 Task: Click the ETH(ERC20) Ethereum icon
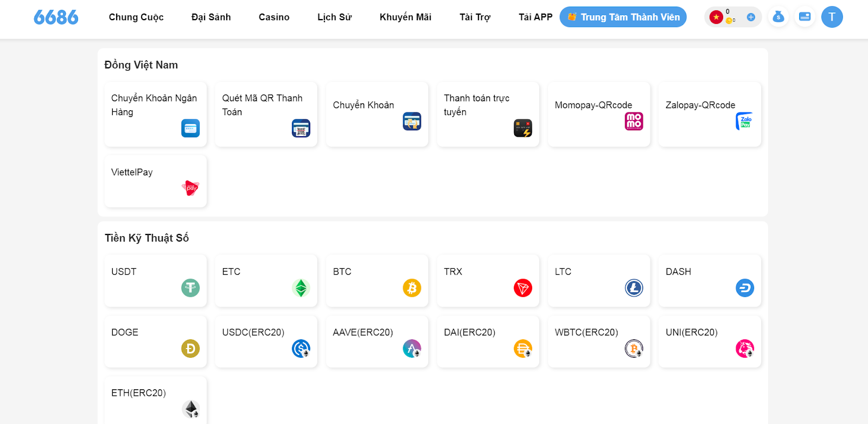pos(190,409)
